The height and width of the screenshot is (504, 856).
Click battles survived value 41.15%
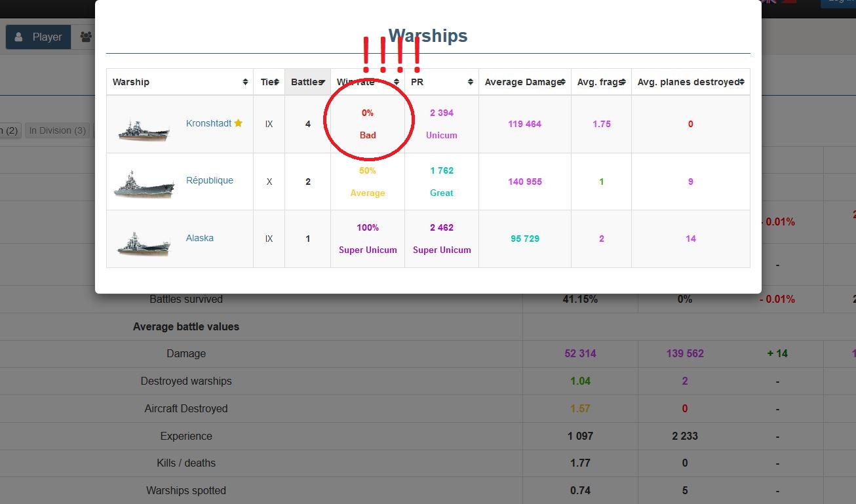(580, 299)
